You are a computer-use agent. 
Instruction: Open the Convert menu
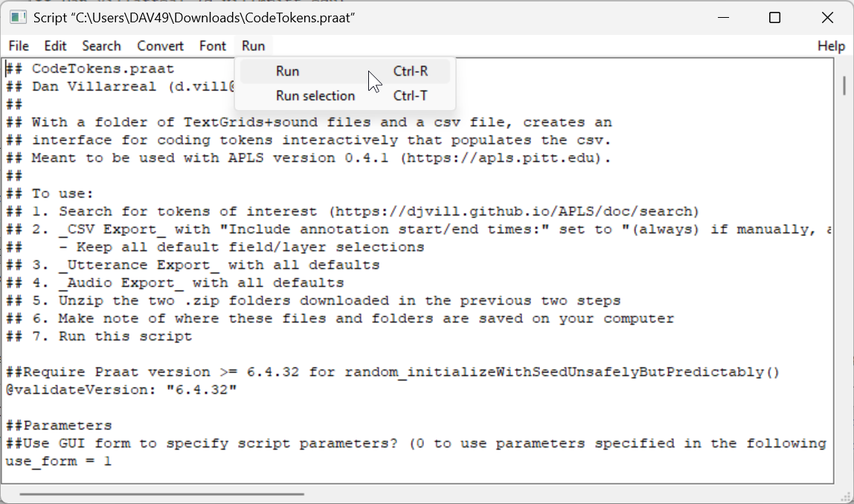[x=160, y=46]
